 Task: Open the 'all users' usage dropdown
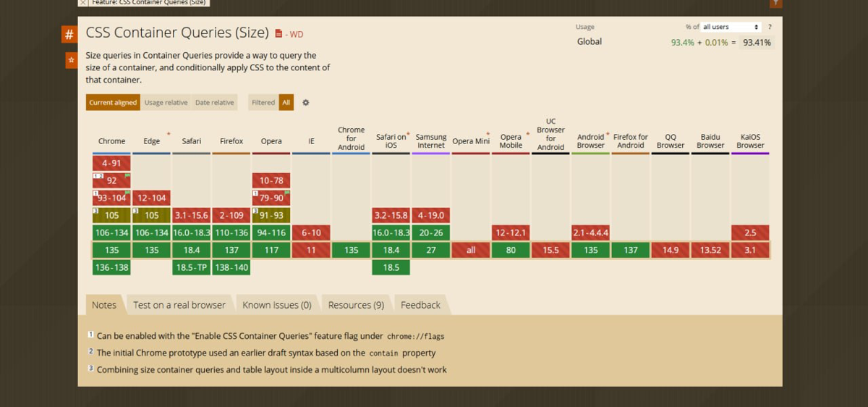731,27
